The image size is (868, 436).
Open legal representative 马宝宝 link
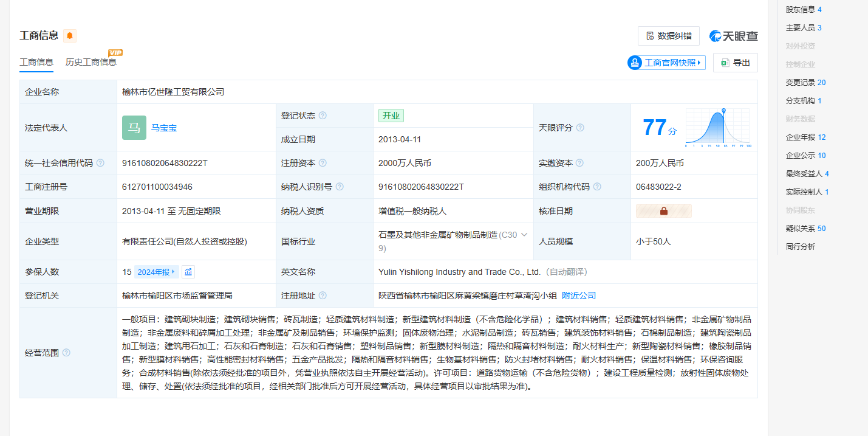coord(164,128)
